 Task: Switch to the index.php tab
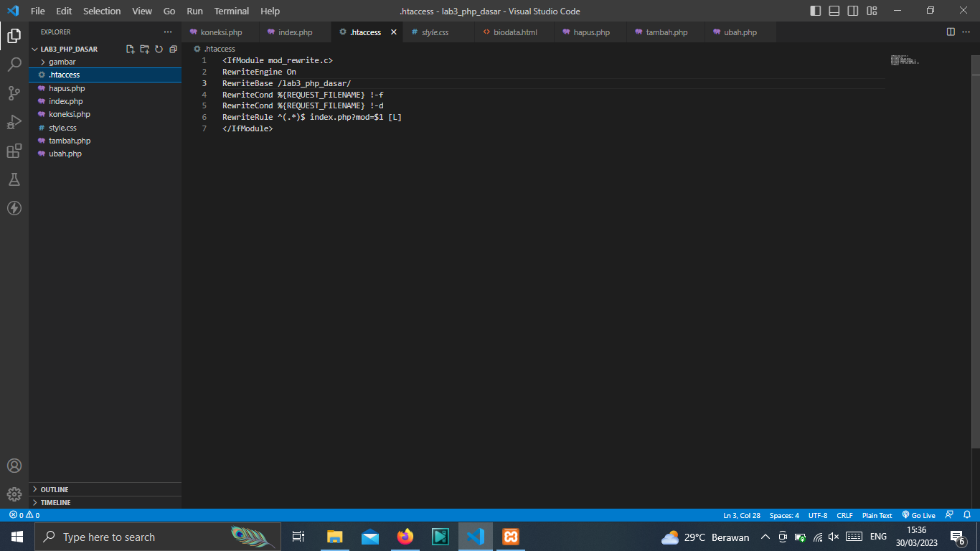(295, 32)
